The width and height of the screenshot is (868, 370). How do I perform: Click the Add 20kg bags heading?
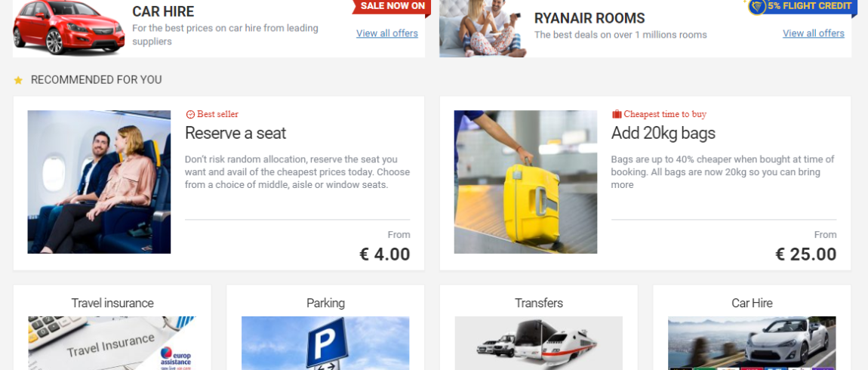point(663,133)
